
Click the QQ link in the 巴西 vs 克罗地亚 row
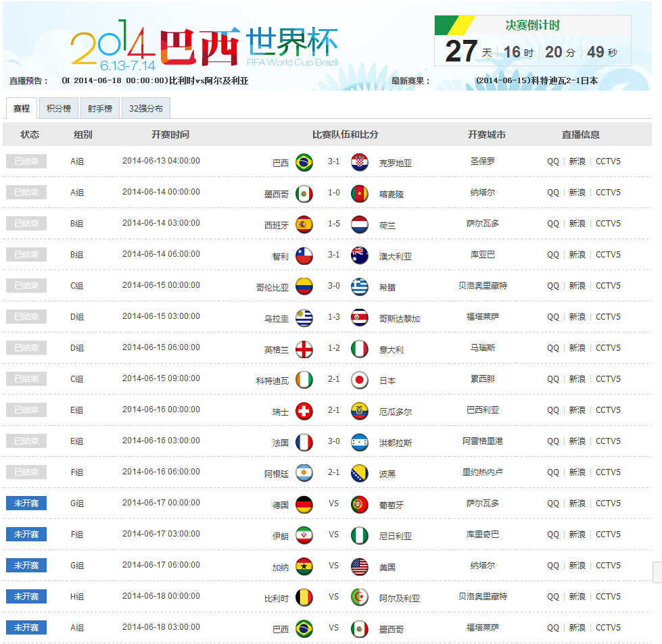[552, 162]
